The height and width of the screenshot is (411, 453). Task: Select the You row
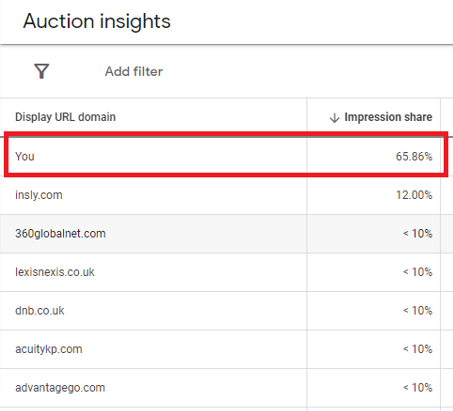pyautogui.click(x=226, y=154)
